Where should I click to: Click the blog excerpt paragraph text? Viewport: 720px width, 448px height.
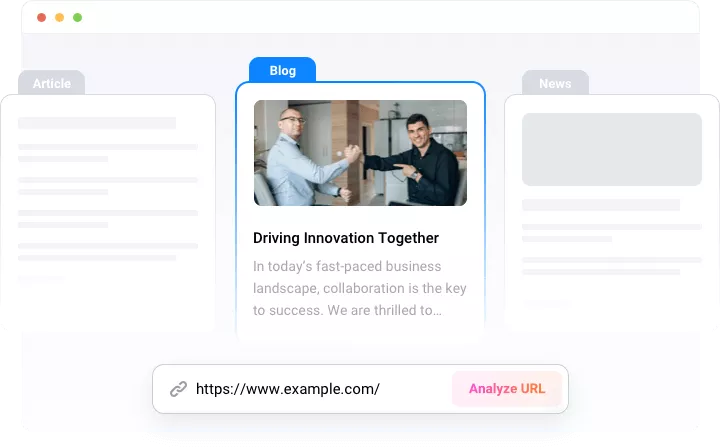point(360,288)
